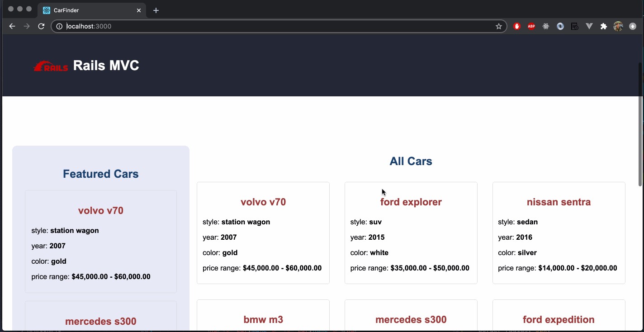The image size is (644, 332).
Task: Click All Cars volvo year 2007 text
Action: click(x=220, y=237)
